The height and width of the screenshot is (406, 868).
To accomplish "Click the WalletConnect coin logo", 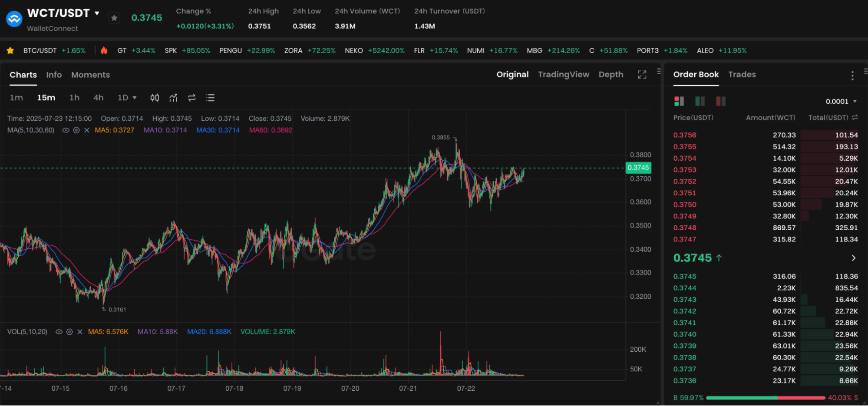I will (x=14, y=19).
